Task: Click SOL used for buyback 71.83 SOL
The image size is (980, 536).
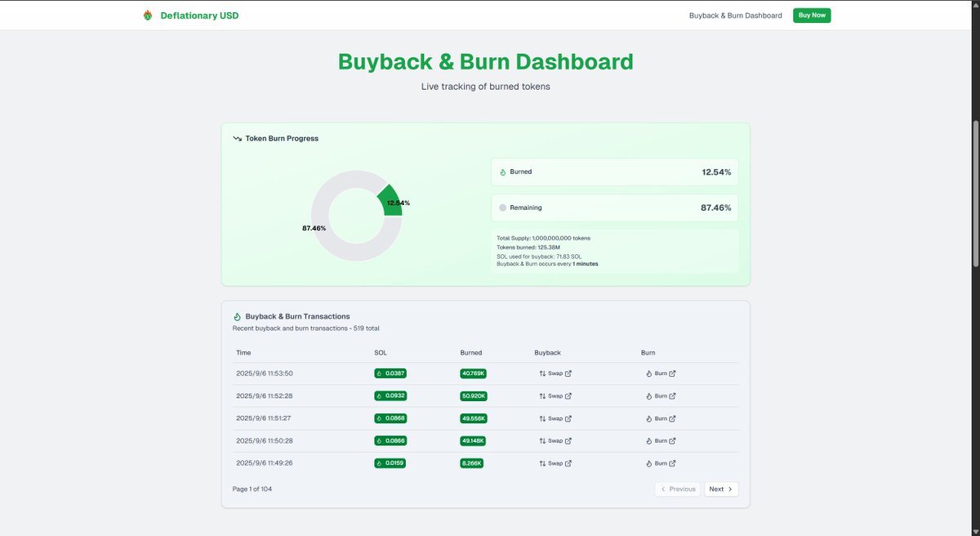Action: 539,256
